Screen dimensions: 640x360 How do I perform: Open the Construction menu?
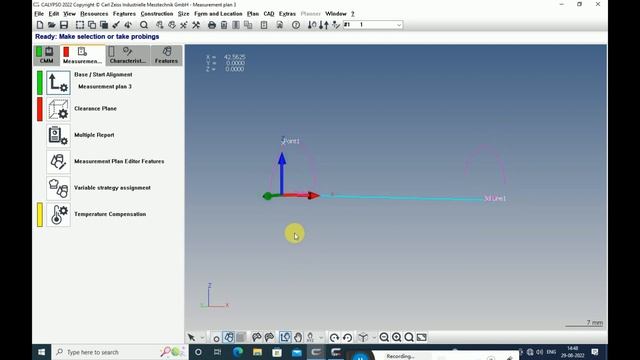pos(157,14)
